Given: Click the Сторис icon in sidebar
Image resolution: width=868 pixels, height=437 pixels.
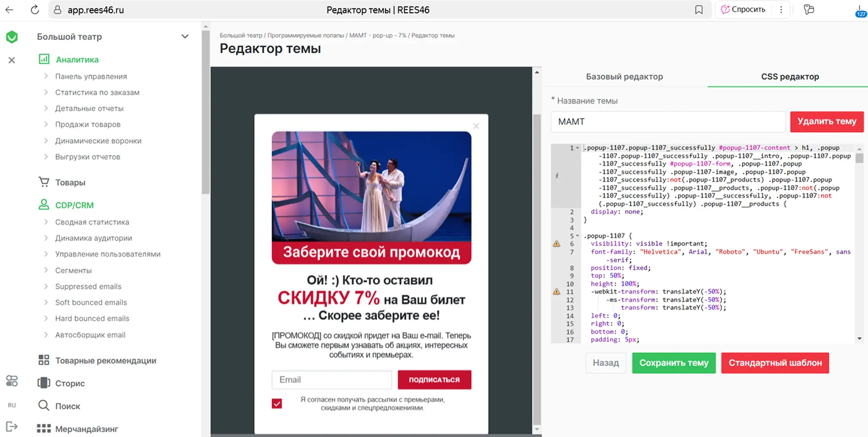Looking at the screenshot, I should 44,383.
